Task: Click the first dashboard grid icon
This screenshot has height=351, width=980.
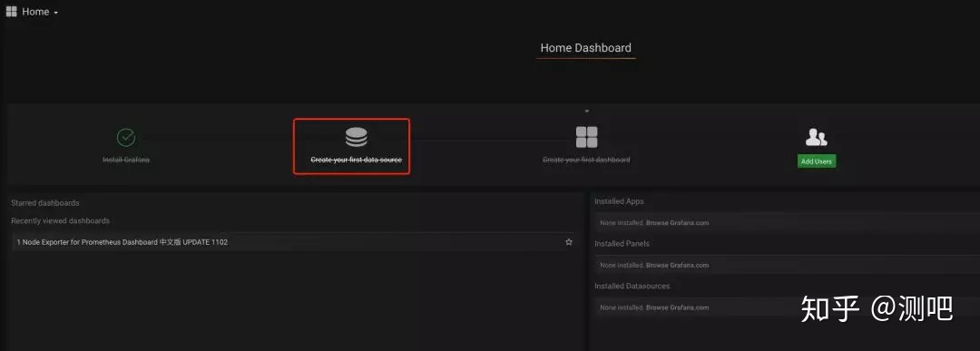Action: (x=586, y=137)
